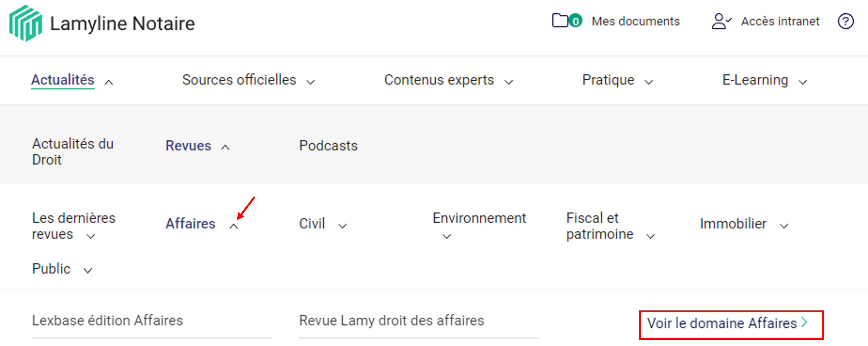868x346 pixels.
Task: Click the Lamyline Notaire logo icon
Action: [26, 23]
